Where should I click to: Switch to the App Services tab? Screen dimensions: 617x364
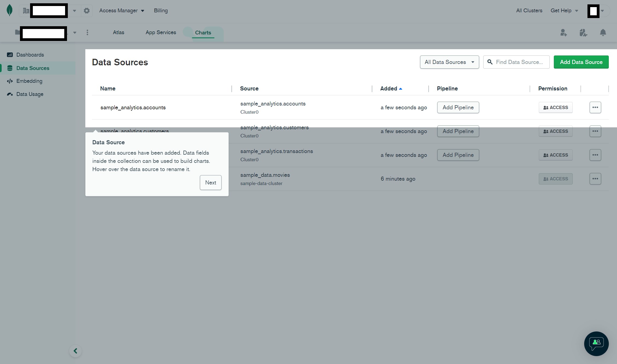click(x=161, y=32)
